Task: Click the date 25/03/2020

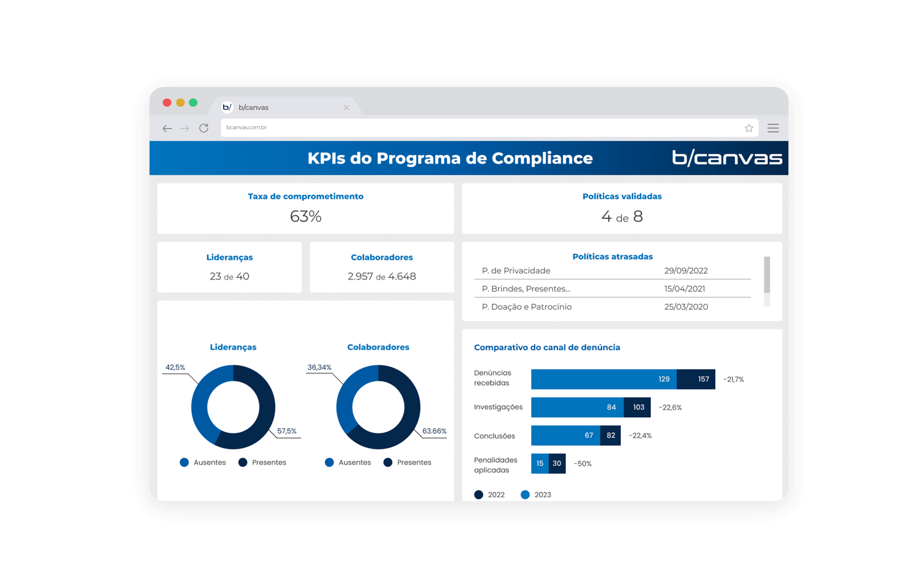Action: [x=686, y=306]
